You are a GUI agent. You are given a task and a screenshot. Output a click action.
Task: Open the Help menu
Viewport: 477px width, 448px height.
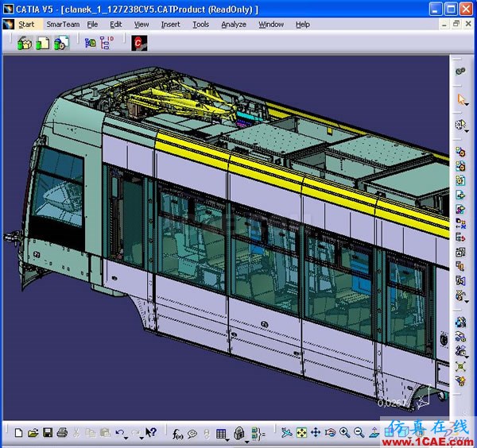point(303,25)
